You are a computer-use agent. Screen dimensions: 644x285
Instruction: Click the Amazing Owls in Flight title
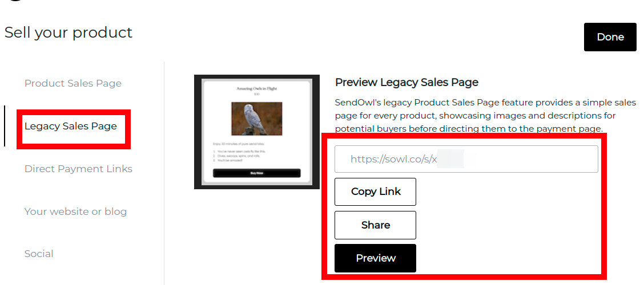(x=257, y=88)
